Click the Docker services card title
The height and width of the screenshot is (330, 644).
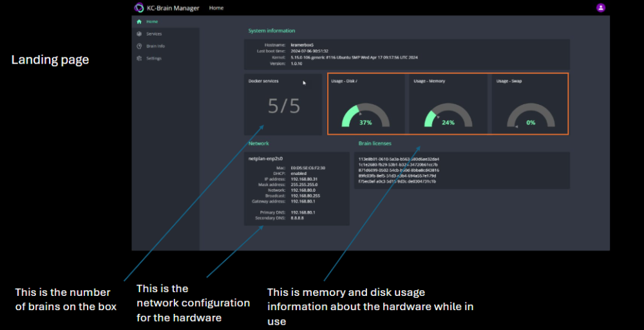(263, 81)
